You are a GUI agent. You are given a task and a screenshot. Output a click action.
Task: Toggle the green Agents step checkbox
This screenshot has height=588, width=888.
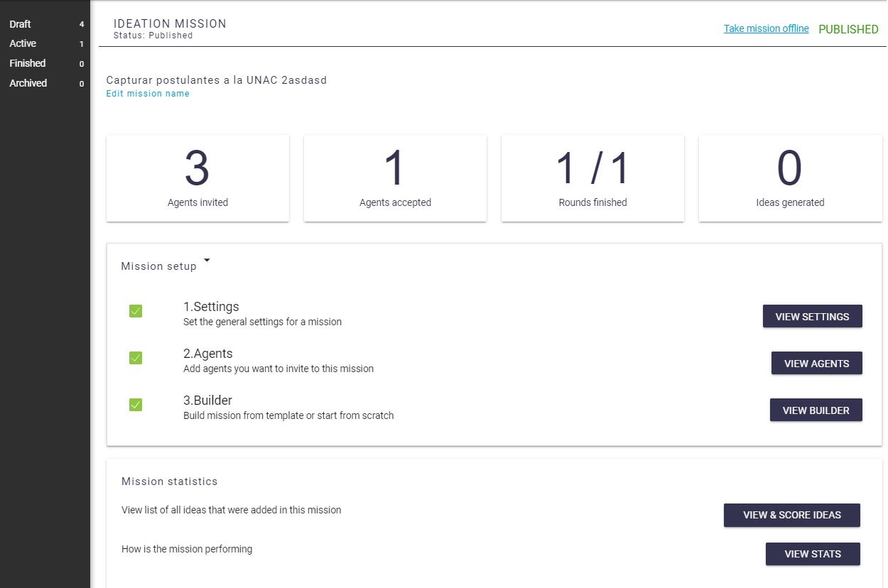coord(136,358)
